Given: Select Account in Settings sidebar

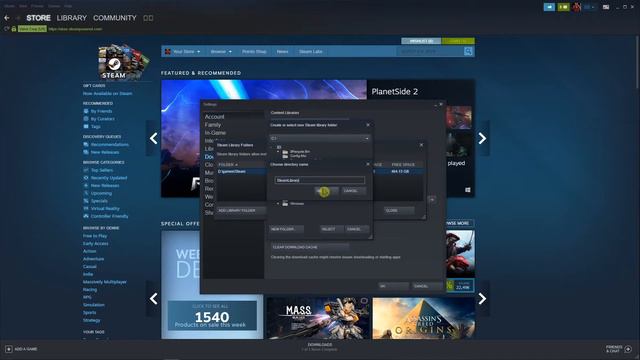Looking at the screenshot, I should pyautogui.click(x=215, y=117).
